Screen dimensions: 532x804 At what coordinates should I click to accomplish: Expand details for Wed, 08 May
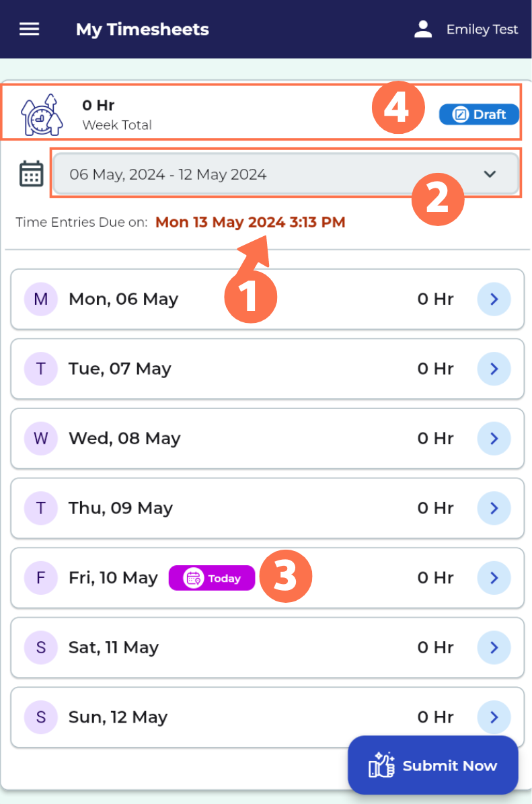pos(494,438)
